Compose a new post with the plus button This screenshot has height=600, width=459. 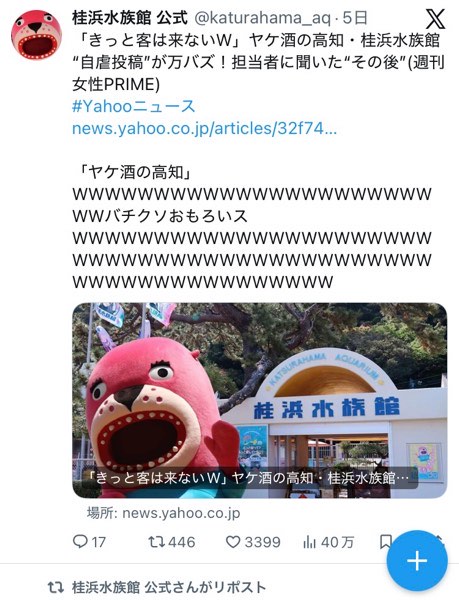pyautogui.click(x=417, y=561)
